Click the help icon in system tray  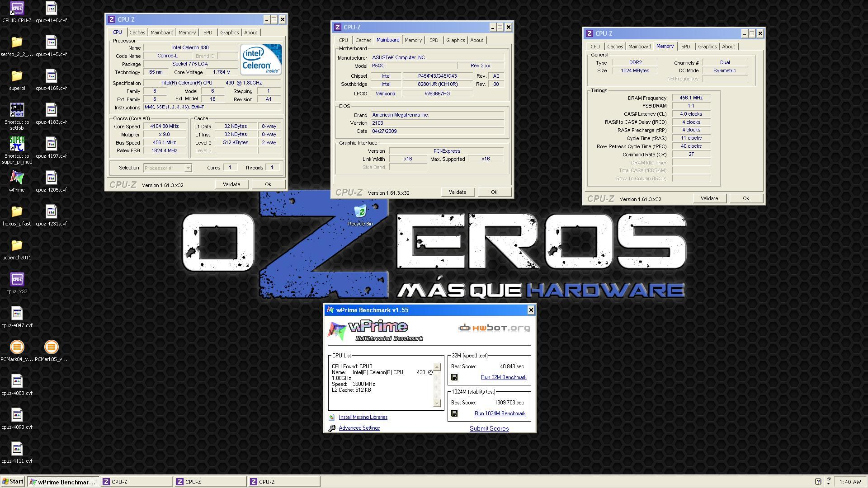pos(818,482)
